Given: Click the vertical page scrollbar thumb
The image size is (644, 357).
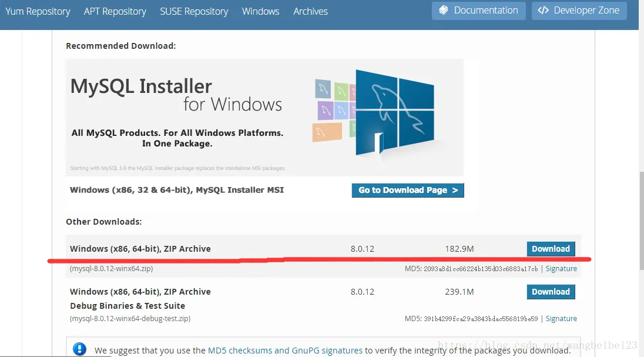Looking at the screenshot, I should click(x=642, y=221).
